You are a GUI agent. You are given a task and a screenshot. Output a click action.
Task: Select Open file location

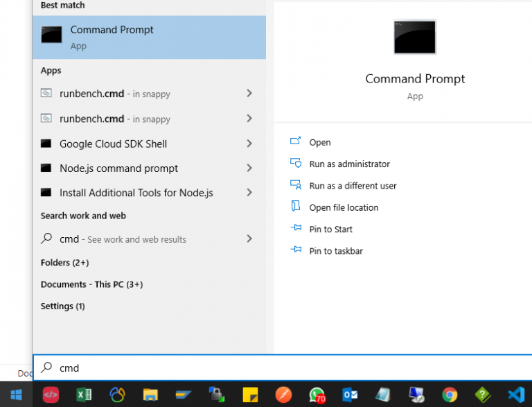(344, 207)
